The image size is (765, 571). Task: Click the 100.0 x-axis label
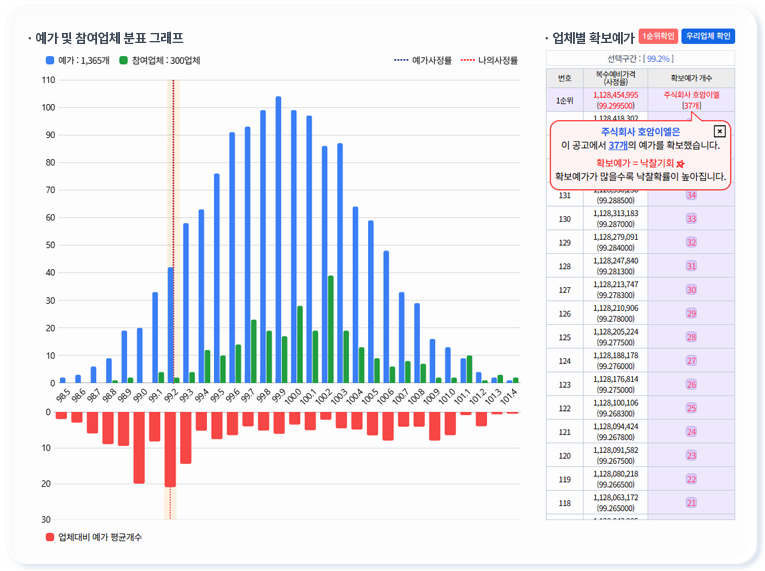tap(292, 397)
